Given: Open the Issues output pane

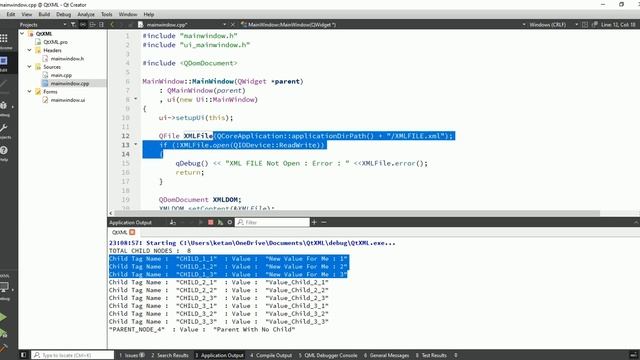Looking at the screenshot, I should coord(131,355).
